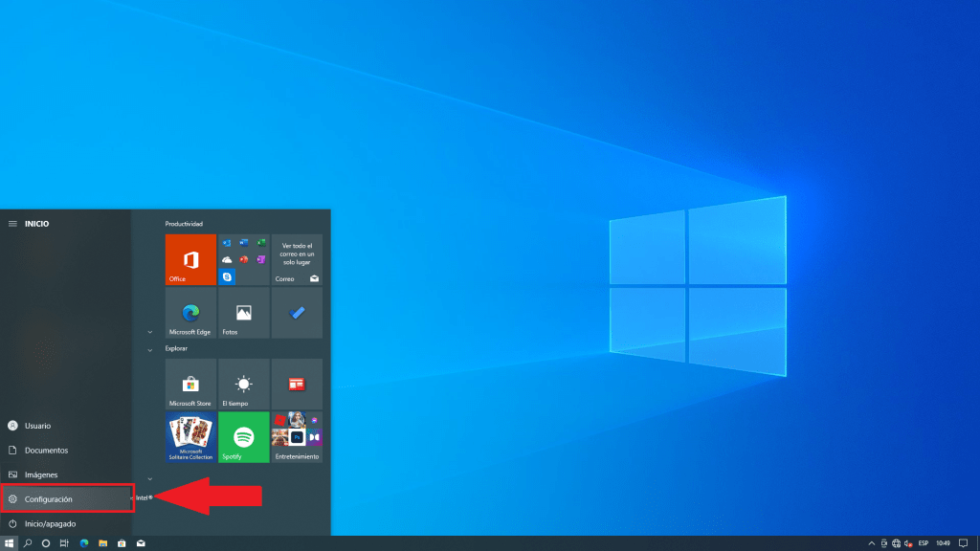The image size is (980, 551).
Task: Open the Entretenimiento folder tile
Action: point(297,437)
